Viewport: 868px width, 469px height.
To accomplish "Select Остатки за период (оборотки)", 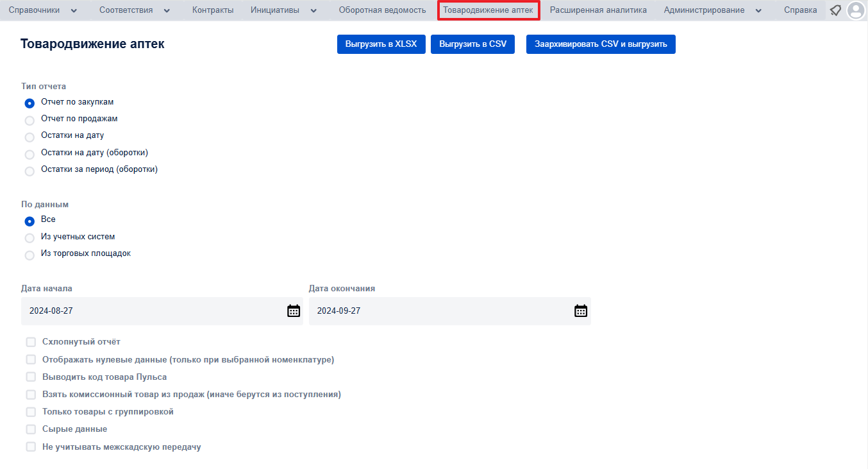I will 29,171.
